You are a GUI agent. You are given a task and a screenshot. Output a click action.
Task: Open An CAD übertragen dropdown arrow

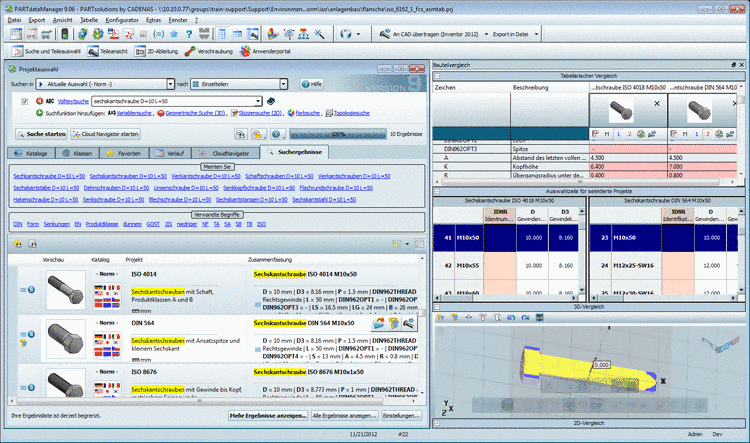[x=486, y=34]
